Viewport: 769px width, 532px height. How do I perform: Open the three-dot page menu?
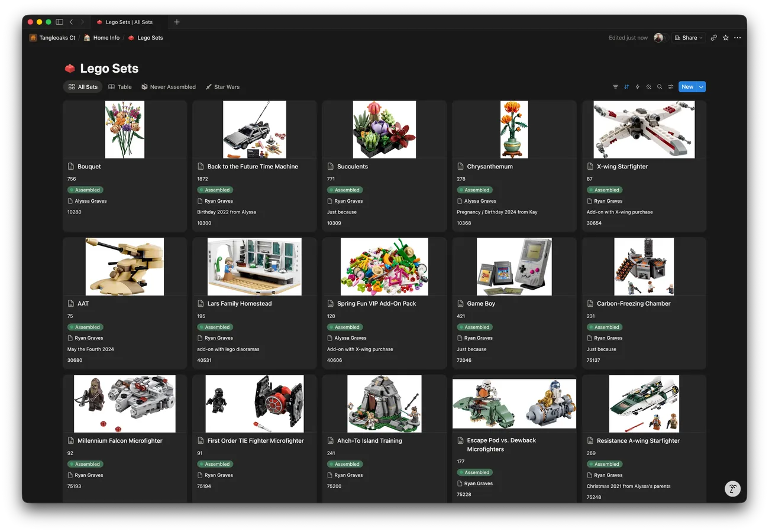pos(737,38)
